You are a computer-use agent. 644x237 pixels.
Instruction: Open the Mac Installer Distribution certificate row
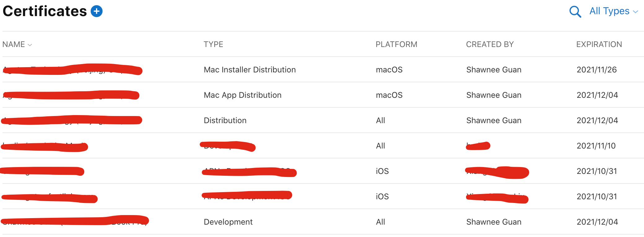pyautogui.click(x=250, y=70)
